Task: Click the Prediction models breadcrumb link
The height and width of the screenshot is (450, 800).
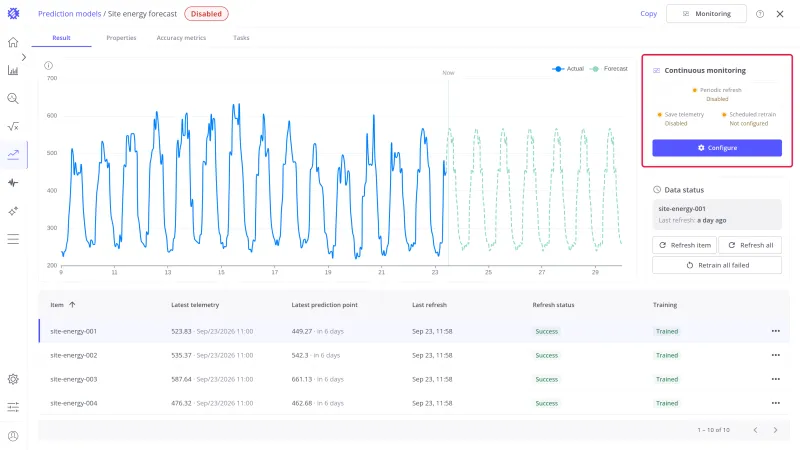Action: (69, 14)
